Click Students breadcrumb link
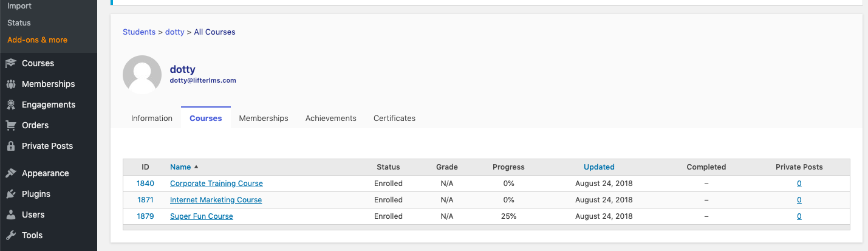This screenshot has width=868, height=251. coord(139,32)
